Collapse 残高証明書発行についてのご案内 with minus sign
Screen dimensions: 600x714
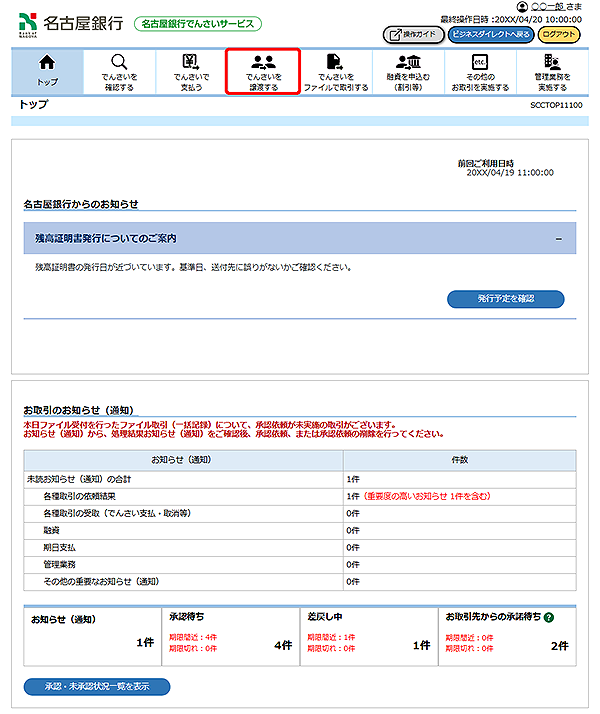(558, 239)
